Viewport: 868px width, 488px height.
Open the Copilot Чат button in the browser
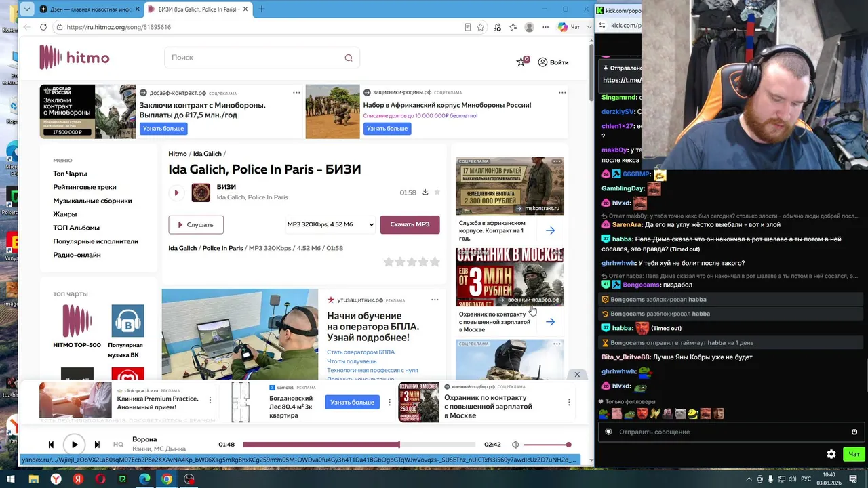(x=568, y=27)
